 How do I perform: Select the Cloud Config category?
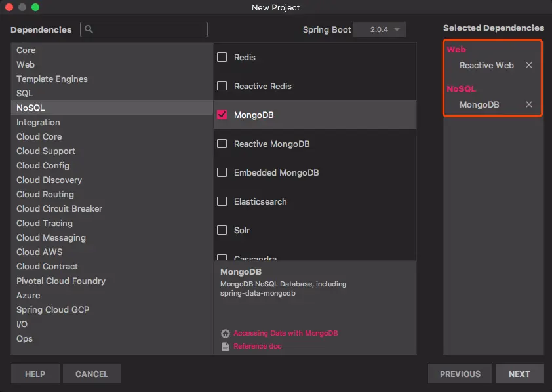point(112,165)
